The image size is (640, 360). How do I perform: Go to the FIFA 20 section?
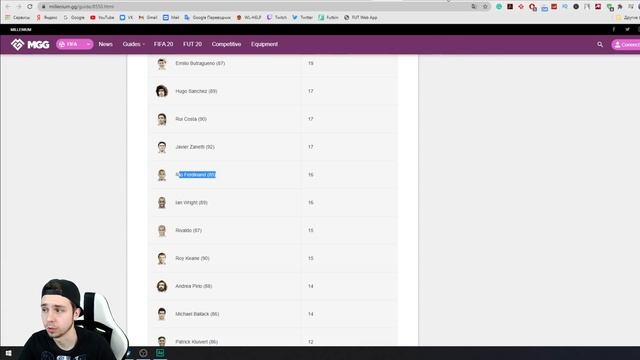coord(163,44)
